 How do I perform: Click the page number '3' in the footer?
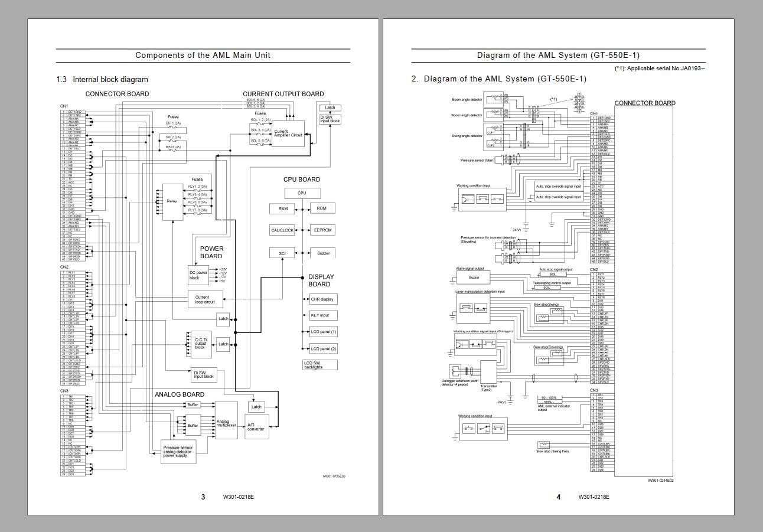203,497
